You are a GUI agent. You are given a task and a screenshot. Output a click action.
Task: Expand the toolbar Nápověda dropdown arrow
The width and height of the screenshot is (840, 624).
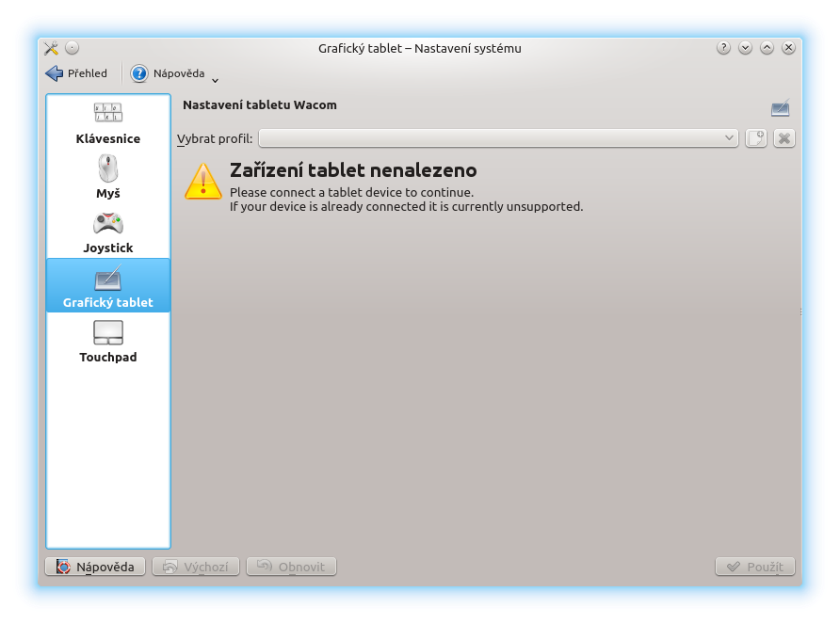pos(215,81)
